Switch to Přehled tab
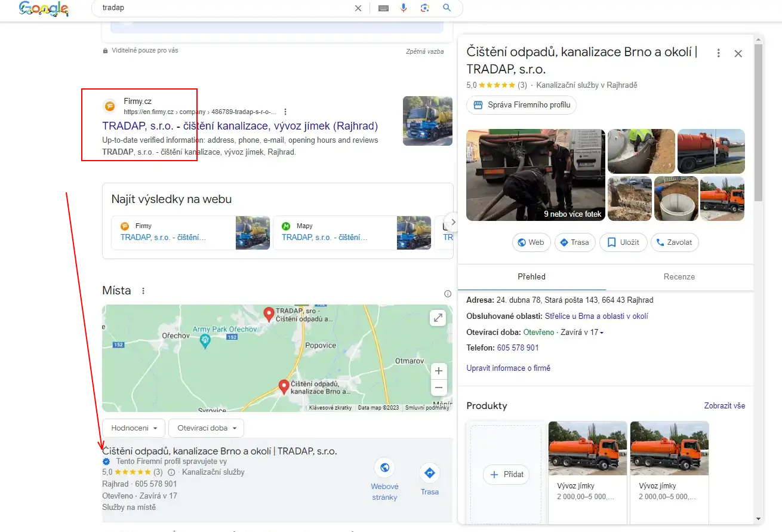 pos(531,276)
